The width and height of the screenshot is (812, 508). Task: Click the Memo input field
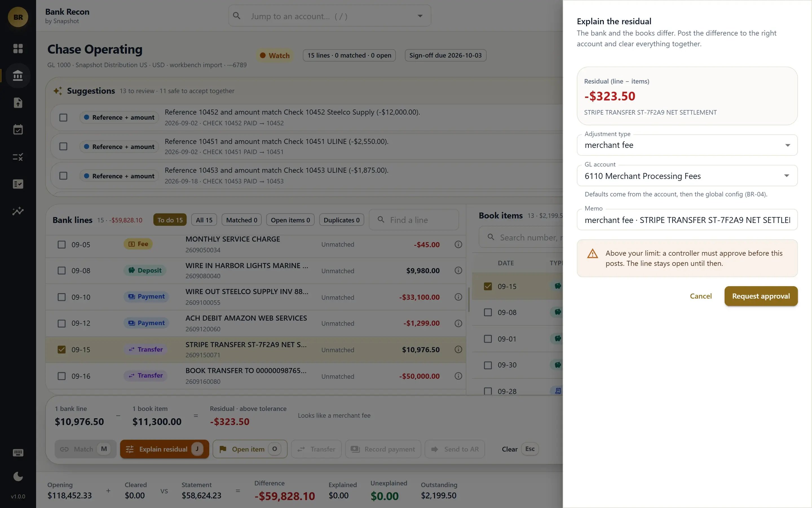click(x=687, y=220)
